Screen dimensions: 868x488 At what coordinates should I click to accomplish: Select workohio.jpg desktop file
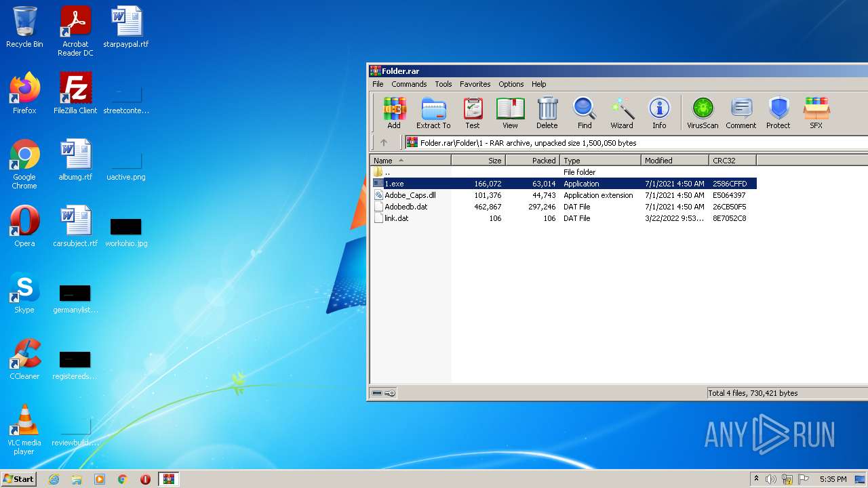pos(126,232)
